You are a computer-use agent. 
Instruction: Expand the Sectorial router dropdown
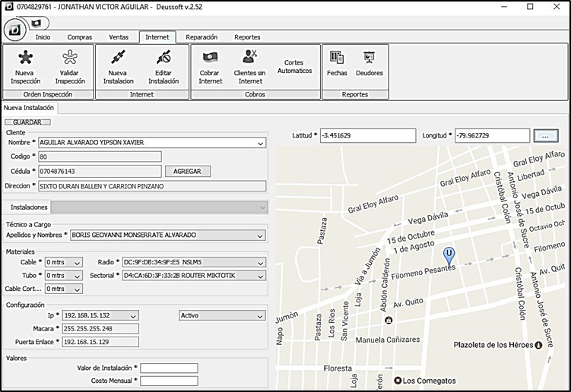(x=261, y=275)
